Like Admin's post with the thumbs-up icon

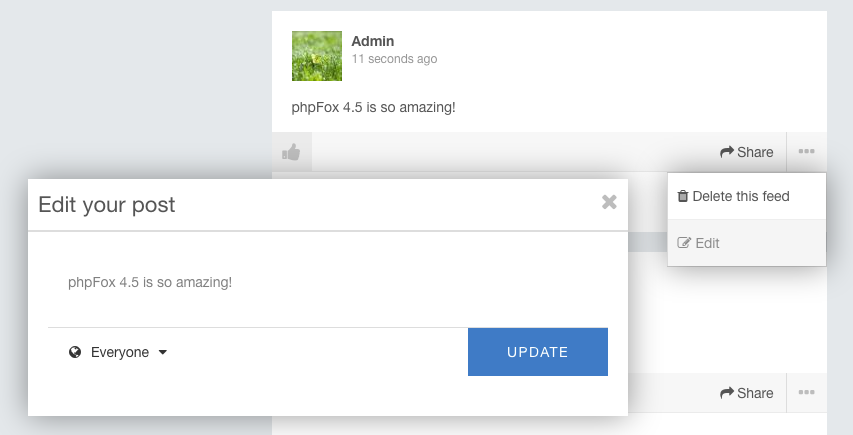pos(291,152)
